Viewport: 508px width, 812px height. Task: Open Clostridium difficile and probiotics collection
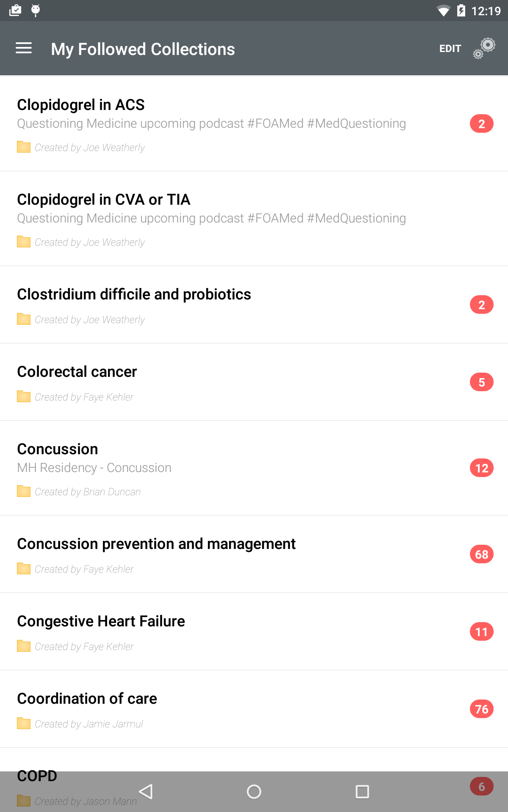(134, 294)
